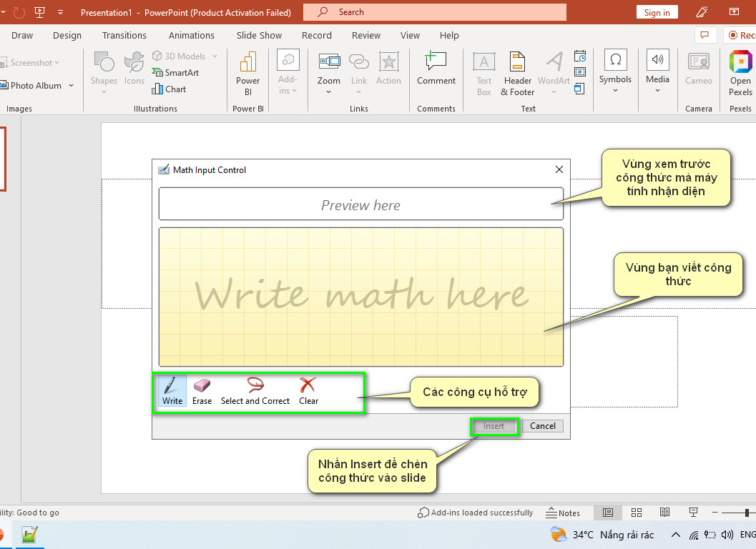Click the Insert button in dialog

pos(494,426)
